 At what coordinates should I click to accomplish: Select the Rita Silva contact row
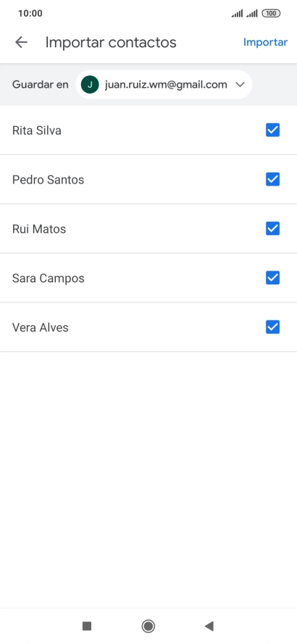point(148,131)
